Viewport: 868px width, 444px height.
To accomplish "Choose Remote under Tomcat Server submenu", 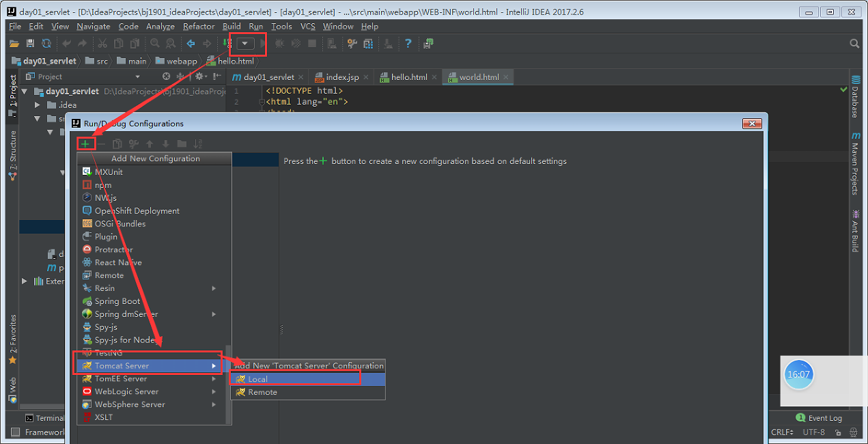I will (x=308, y=392).
